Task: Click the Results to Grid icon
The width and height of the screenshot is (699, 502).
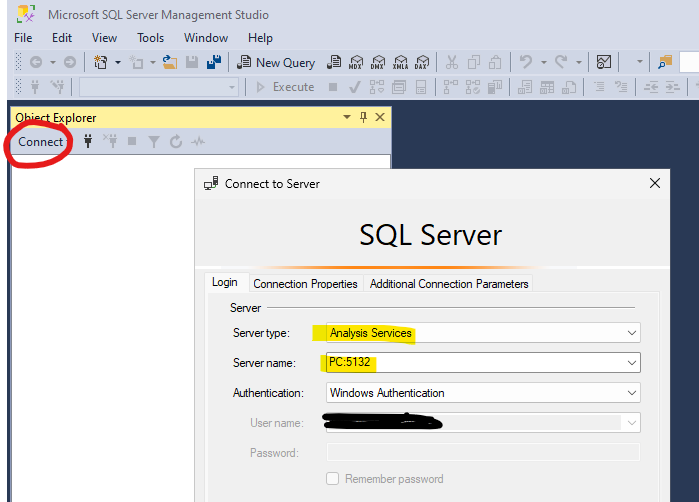Action: (x=547, y=87)
